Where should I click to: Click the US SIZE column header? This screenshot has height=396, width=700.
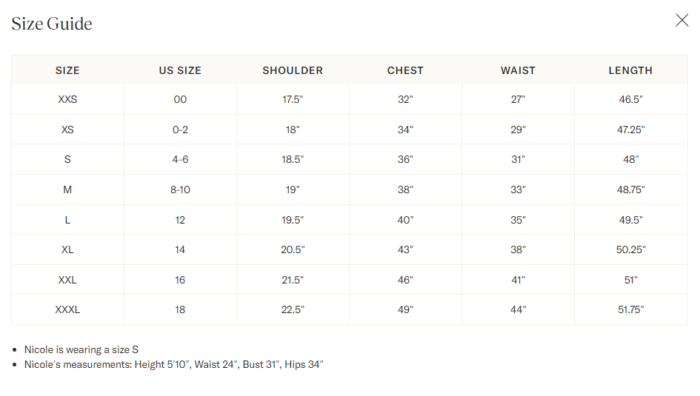180,71
